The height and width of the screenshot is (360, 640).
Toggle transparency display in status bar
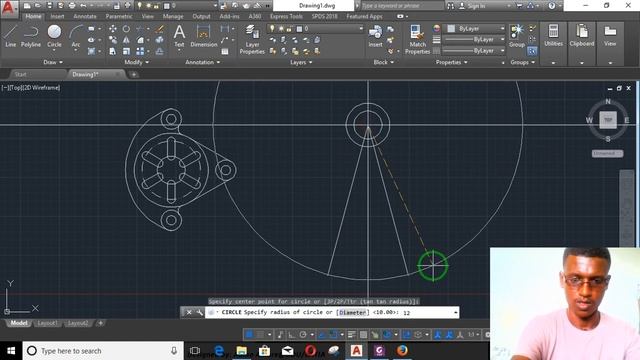pyautogui.click(x=363, y=335)
